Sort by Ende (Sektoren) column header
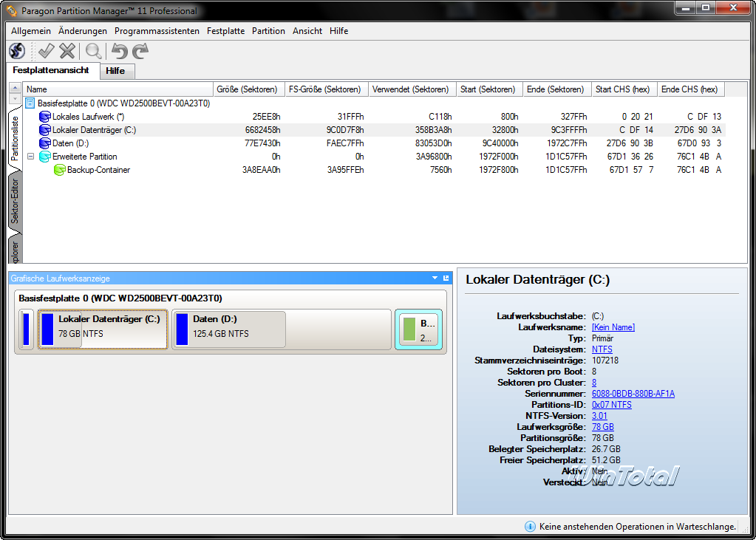This screenshot has width=756, height=540. 557,89
